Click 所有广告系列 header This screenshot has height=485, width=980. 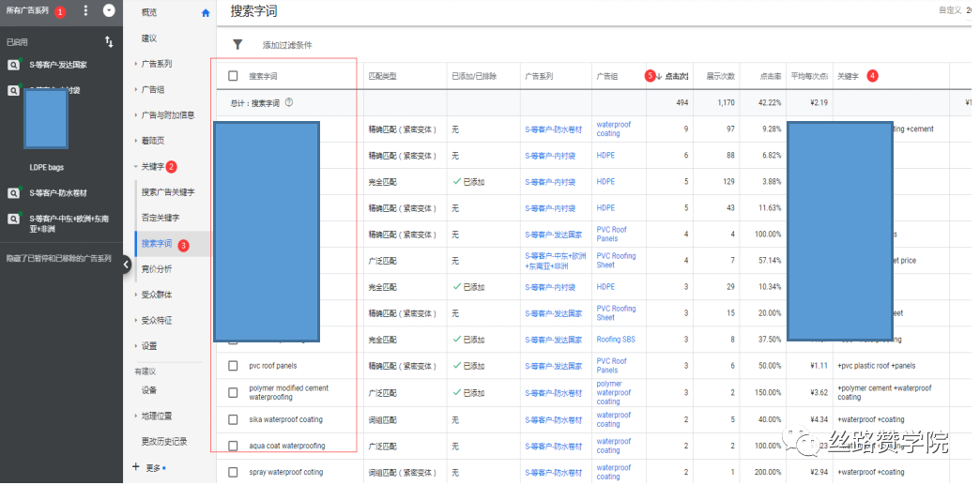[x=27, y=10]
